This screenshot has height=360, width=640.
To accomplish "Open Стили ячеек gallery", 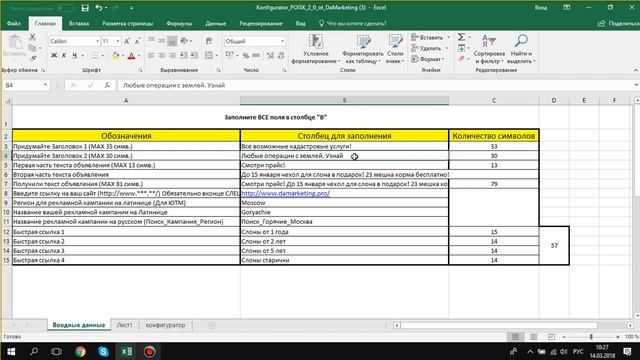I will 395,49.
